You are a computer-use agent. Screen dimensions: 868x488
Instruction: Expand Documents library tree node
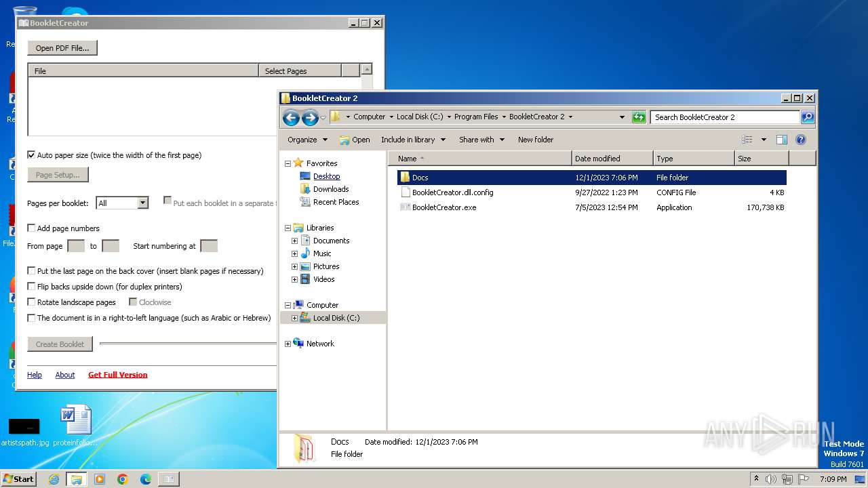click(x=294, y=241)
